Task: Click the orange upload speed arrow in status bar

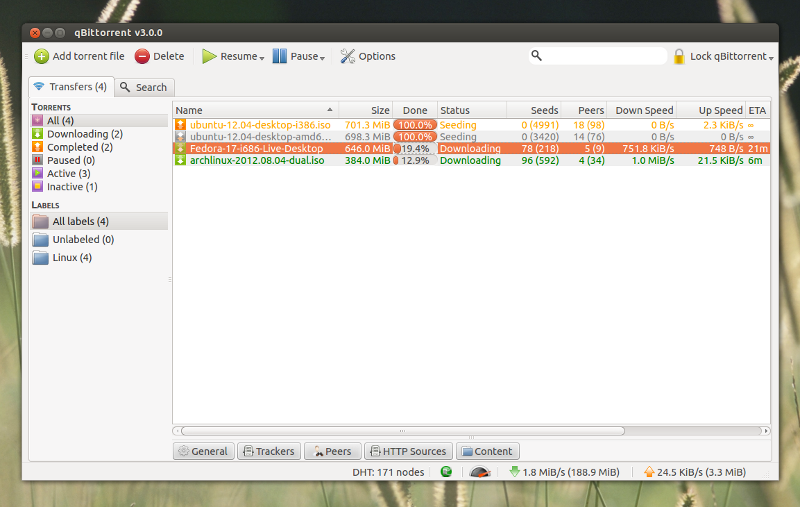Action: pyautogui.click(x=649, y=472)
